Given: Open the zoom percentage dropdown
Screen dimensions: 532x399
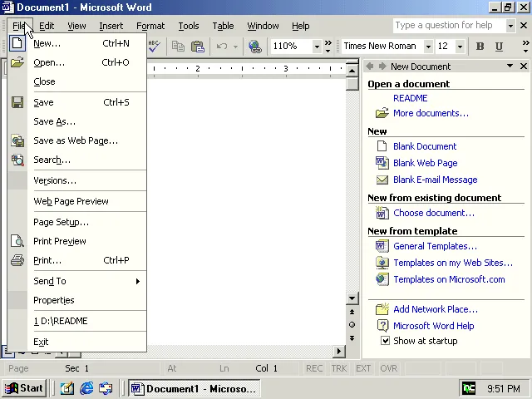Looking at the screenshot, I should click(317, 47).
